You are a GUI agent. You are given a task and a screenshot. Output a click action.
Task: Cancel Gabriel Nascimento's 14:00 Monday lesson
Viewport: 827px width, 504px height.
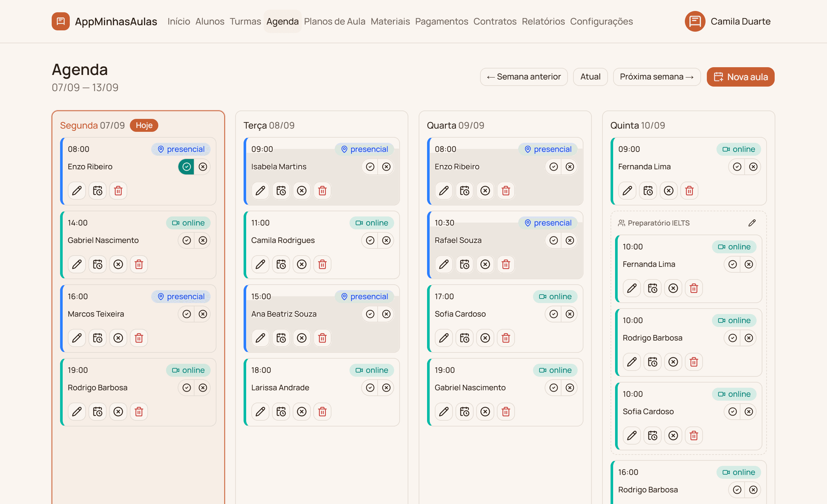click(118, 264)
